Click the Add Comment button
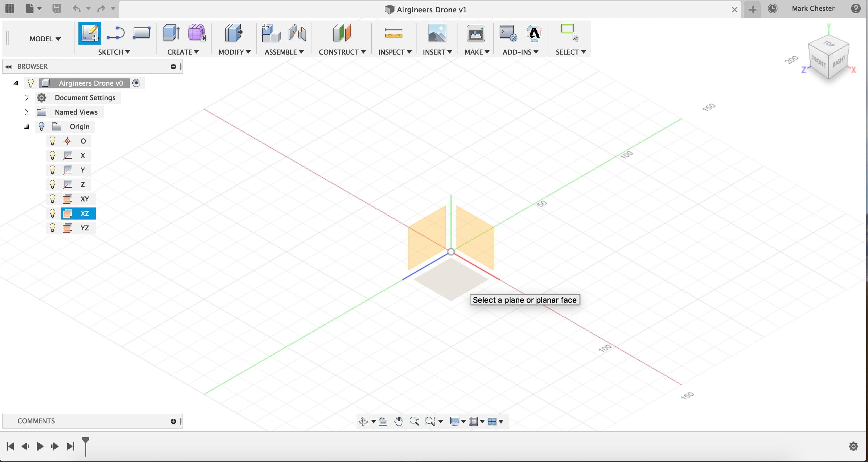Viewport: 868px width, 462px height. (173, 421)
